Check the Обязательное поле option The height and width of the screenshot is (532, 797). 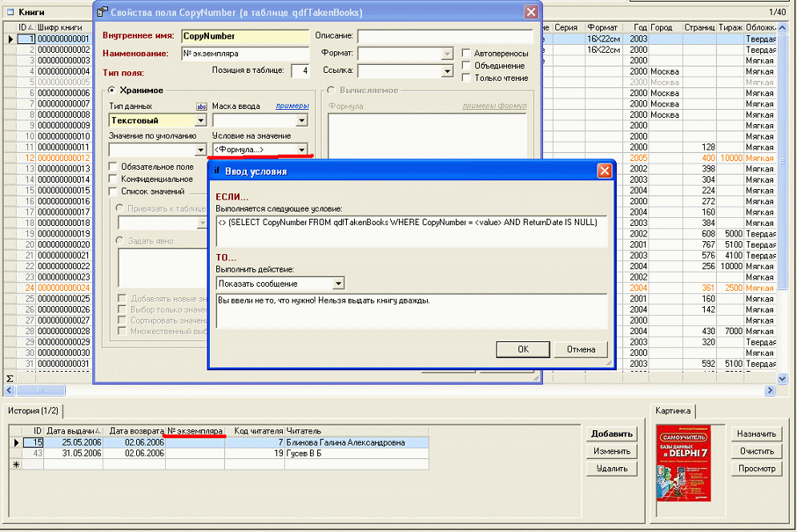point(113,167)
